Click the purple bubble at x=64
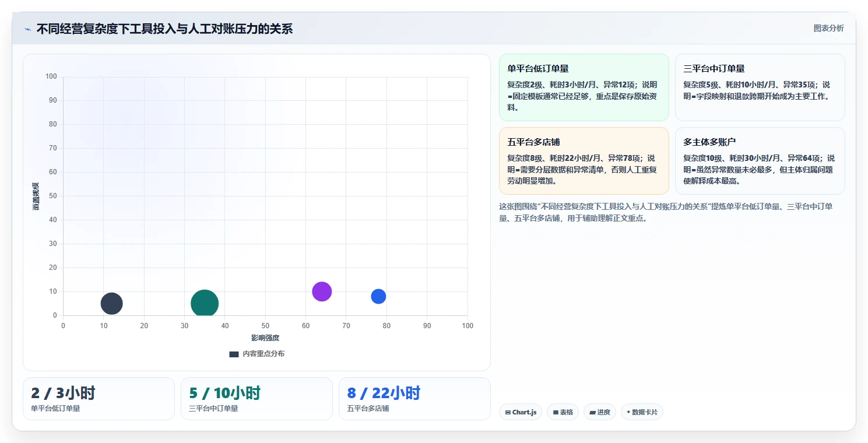This screenshot has width=868, height=443. coord(322,291)
